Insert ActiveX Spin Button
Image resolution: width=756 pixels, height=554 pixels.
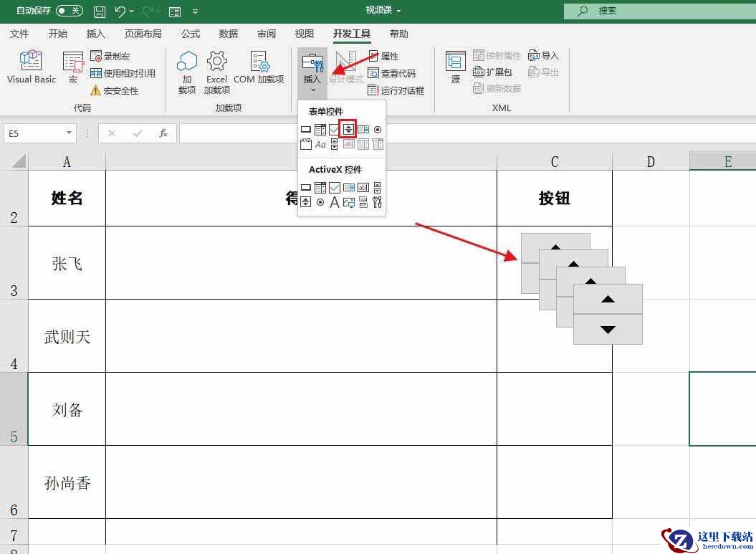click(306, 202)
